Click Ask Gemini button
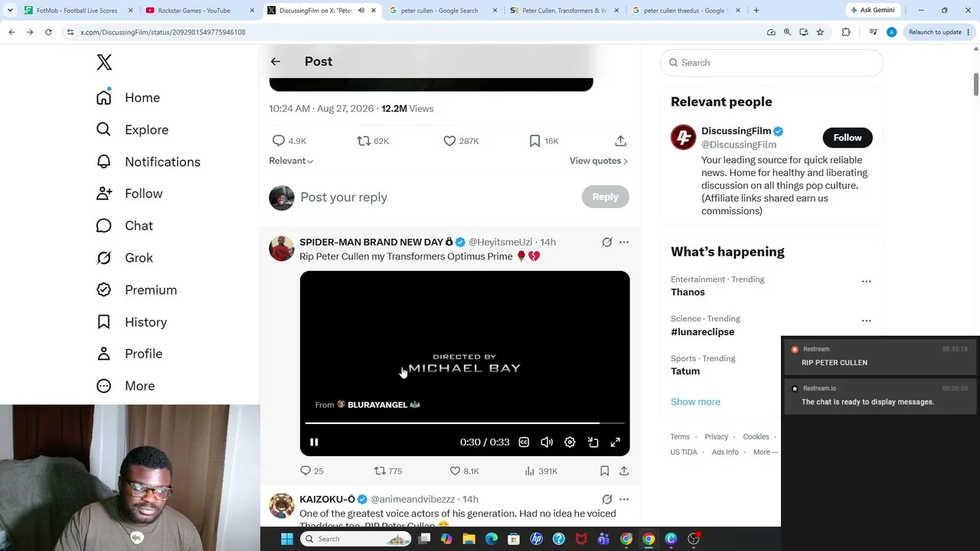980x551 pixels. coord(872,10)
